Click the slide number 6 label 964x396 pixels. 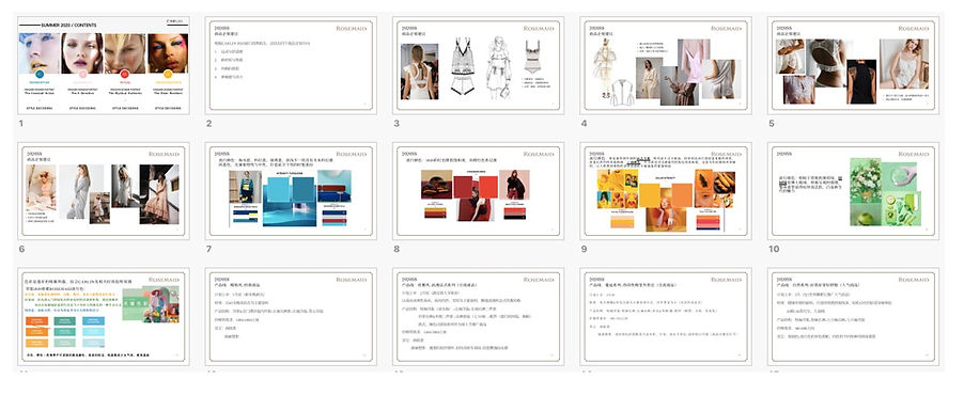[x=21, y=249]
